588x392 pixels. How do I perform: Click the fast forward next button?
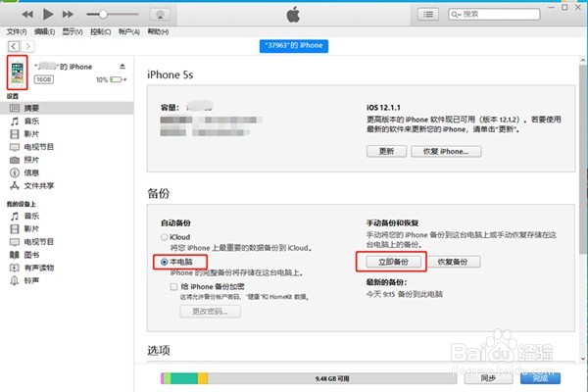coord(68,15)
